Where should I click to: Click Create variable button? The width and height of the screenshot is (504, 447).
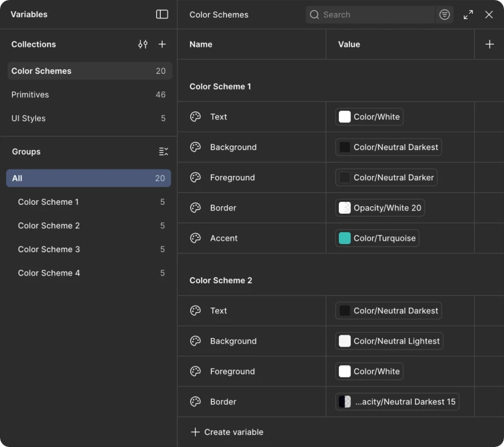click(227, 432)
